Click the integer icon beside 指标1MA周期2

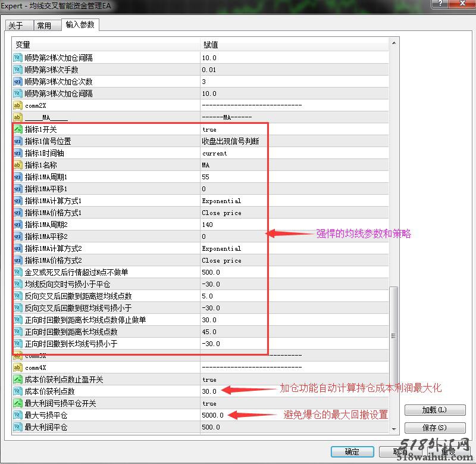18,225
